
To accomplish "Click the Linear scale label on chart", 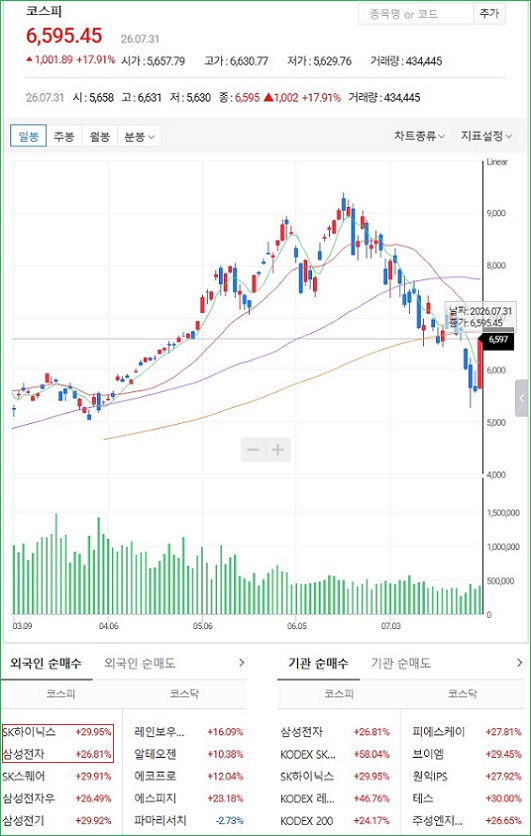I will (x=497, y=162).
